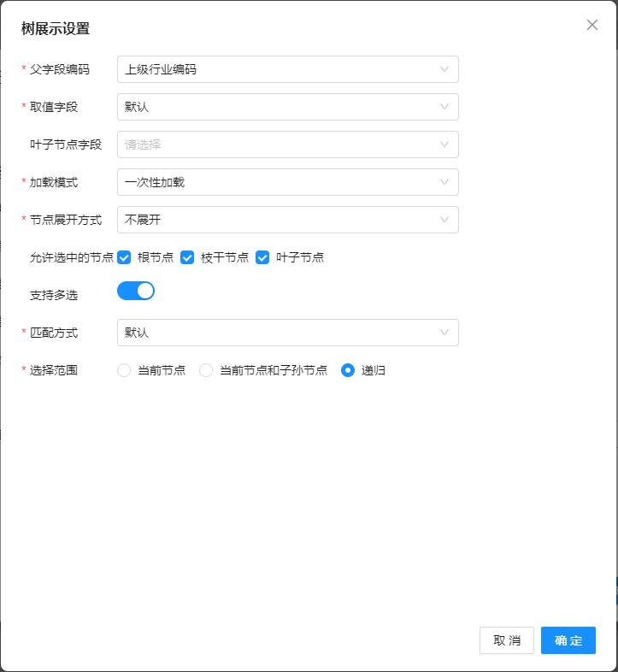Uncheck the 叶子节点 checkbox
618x672 pixels.
pyautogui.click(x=262, y=257)
